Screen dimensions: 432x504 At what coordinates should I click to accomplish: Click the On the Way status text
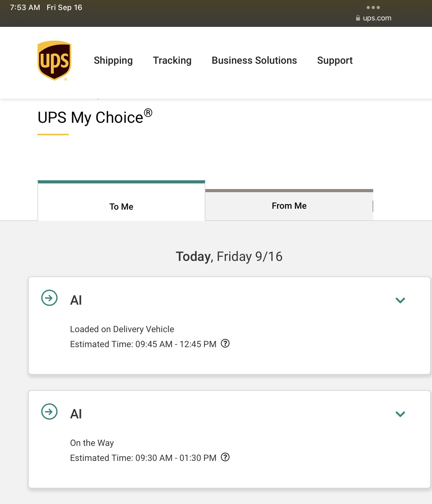(92, 443)
